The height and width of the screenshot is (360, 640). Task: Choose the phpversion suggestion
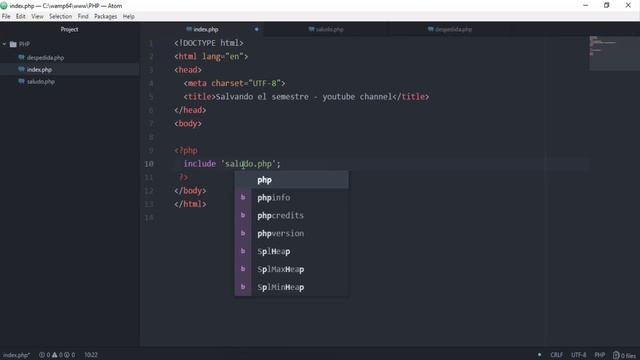291,233
